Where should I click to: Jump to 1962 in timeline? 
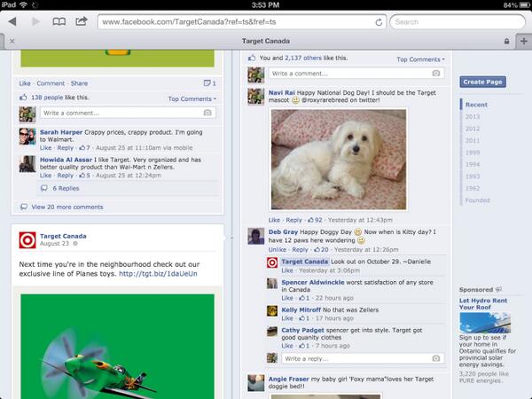(473, 188)
